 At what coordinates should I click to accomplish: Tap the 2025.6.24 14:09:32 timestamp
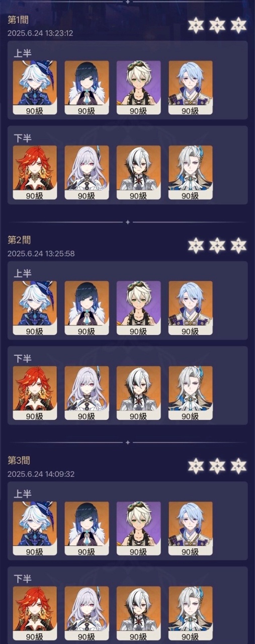(41, 474)
